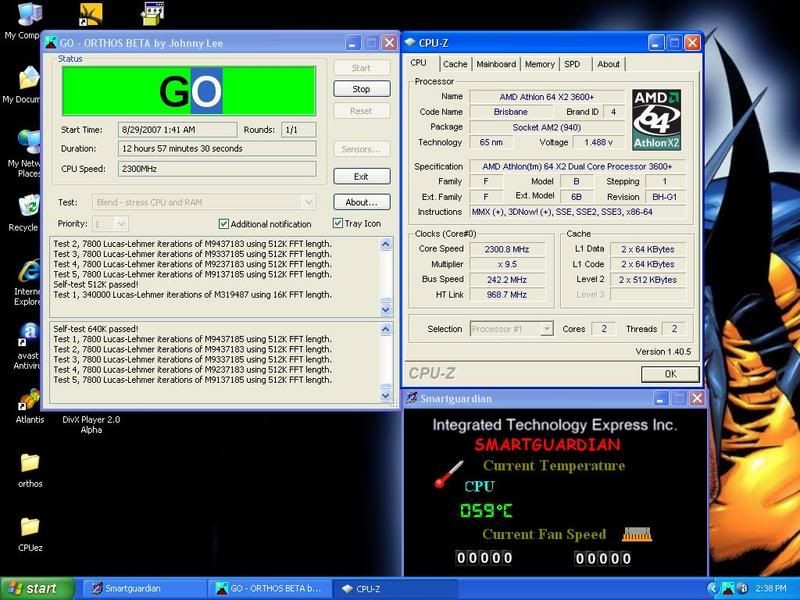Screen dimensions: 800x600
Task: Click 'Self-test 512K passed!' log line
Action: (x=96, y=284)
